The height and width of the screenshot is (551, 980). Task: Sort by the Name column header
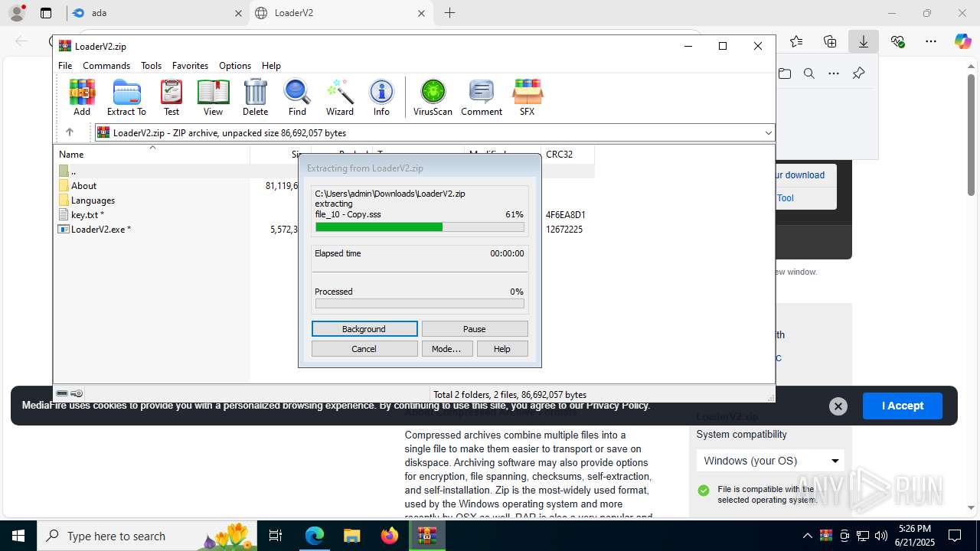[152, 154]
